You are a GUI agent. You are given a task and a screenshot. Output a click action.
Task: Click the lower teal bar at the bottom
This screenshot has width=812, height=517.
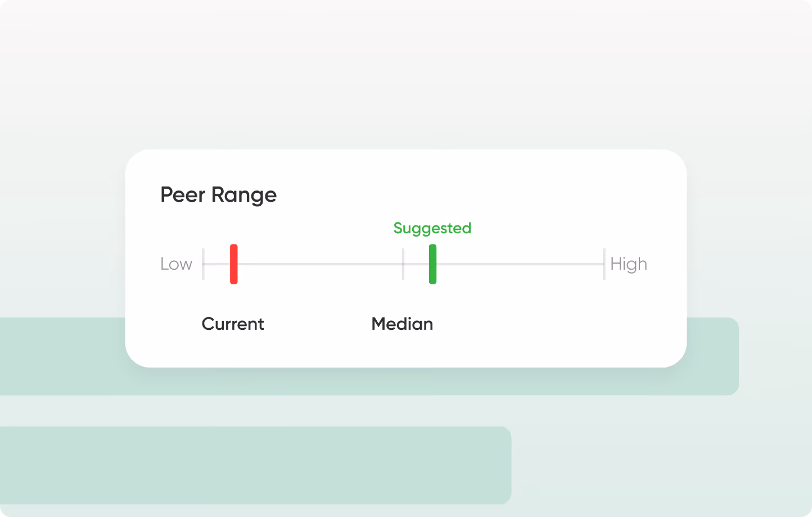click(255, 465)
